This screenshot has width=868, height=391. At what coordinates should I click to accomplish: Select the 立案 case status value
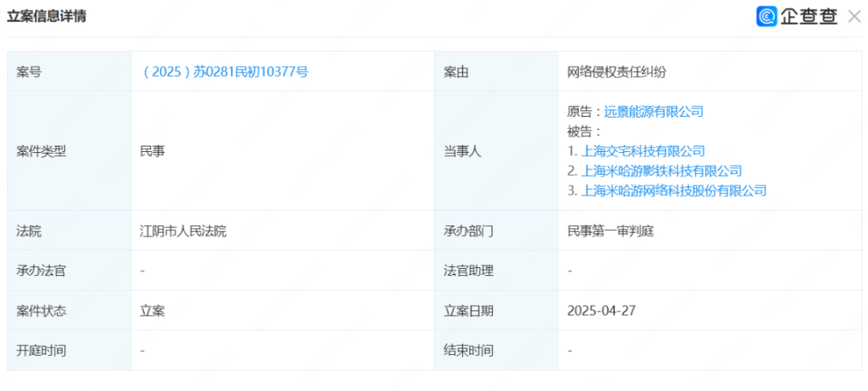[x=152, y=310]
